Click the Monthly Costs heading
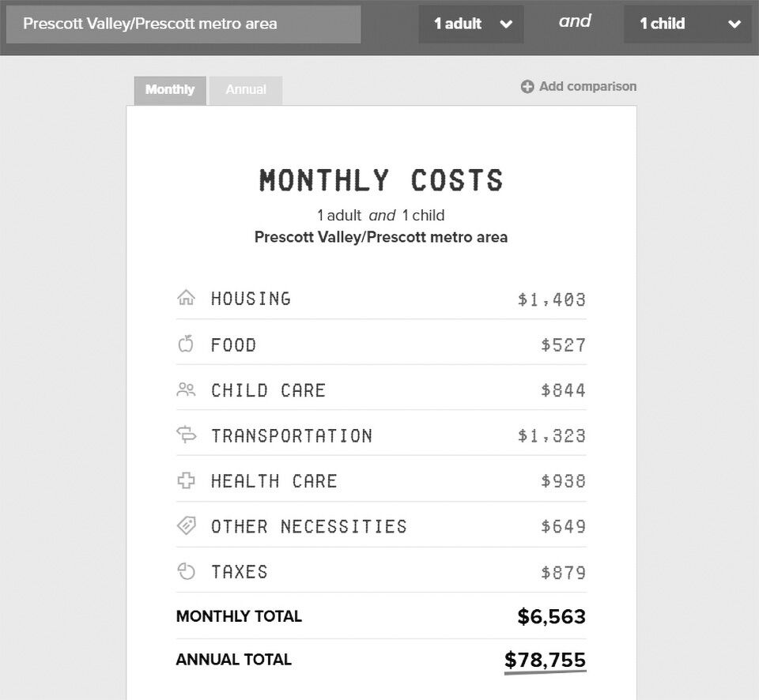The width and height of the screenshot is (759, 700). [x=381, y=180]
